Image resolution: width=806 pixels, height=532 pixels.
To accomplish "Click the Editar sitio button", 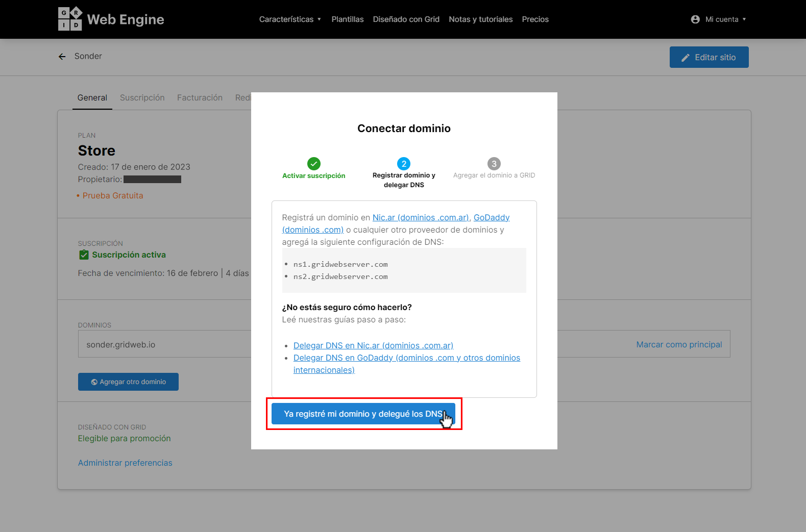I will point(709,57).
